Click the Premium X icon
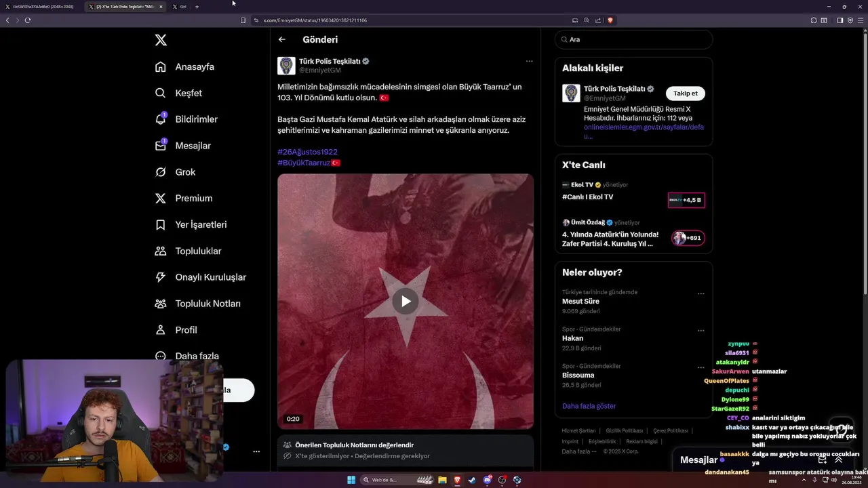 [x=161, y=199]
